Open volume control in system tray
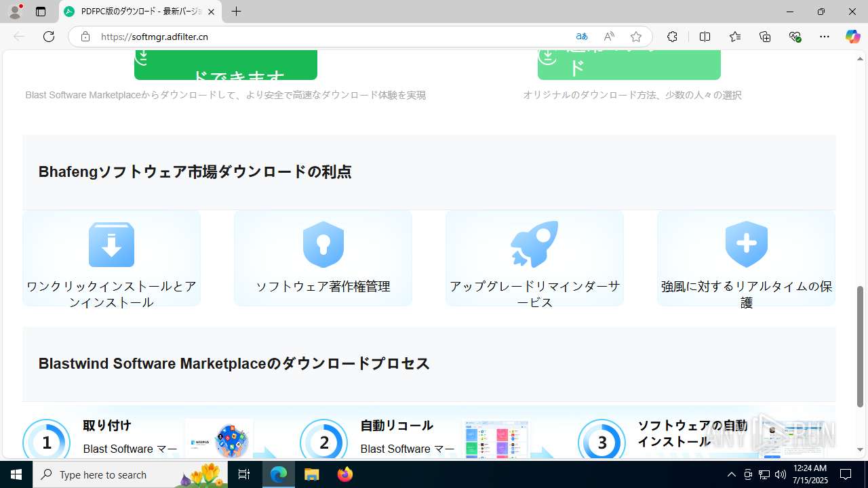Viewport: 868px width, 488px height. (781, 474)
